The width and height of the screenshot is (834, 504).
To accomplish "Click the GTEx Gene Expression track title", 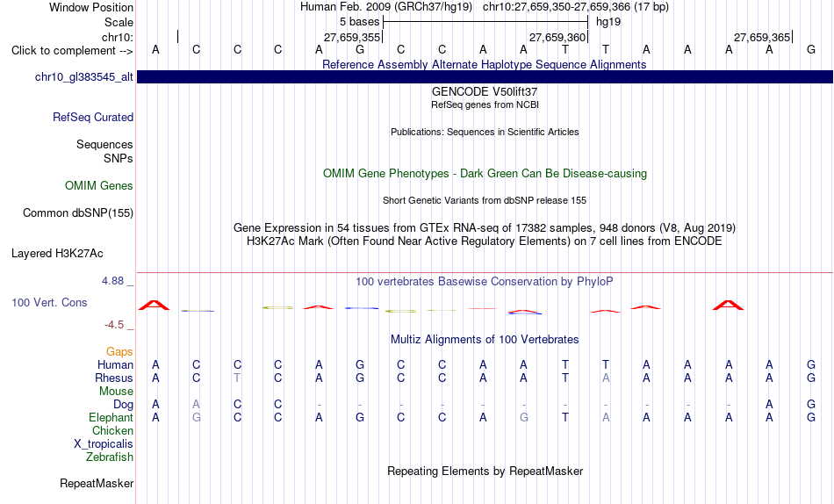I will (485, 227).
